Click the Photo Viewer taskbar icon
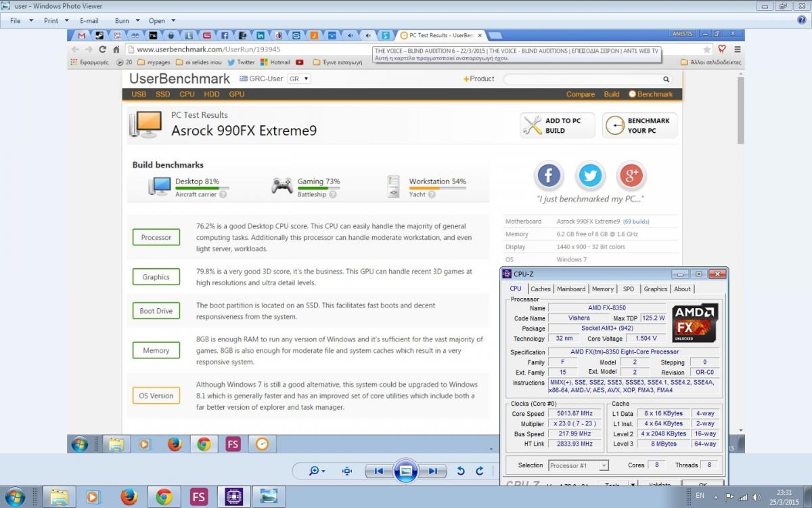 [x=269, y=497]
